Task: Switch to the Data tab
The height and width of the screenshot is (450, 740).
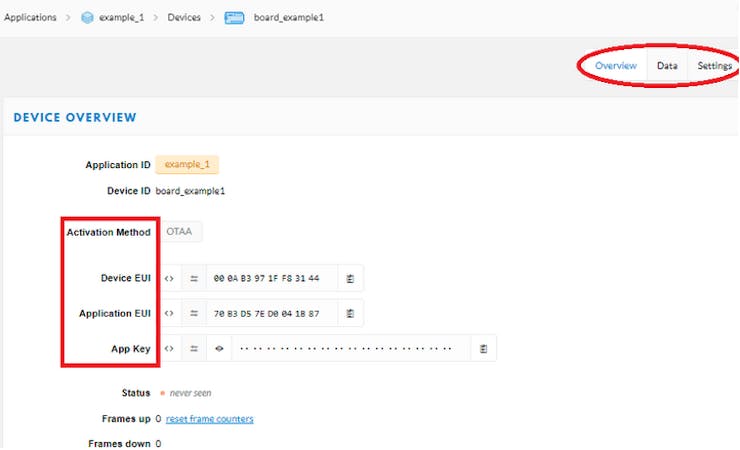Action: [x=667, y=66]
